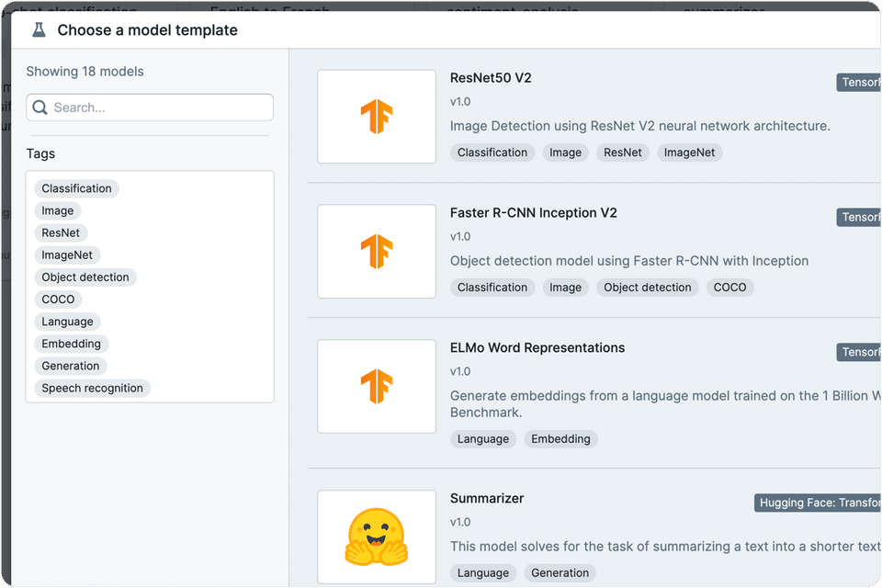Click Image tag under Faster R-CNN Inception V2

click(x=565, y=288)
